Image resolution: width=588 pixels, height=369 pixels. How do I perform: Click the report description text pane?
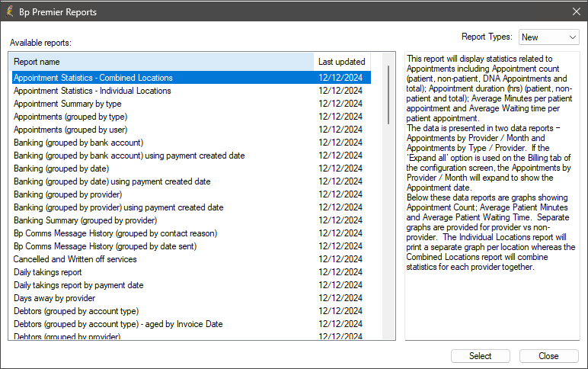point(492,196)
